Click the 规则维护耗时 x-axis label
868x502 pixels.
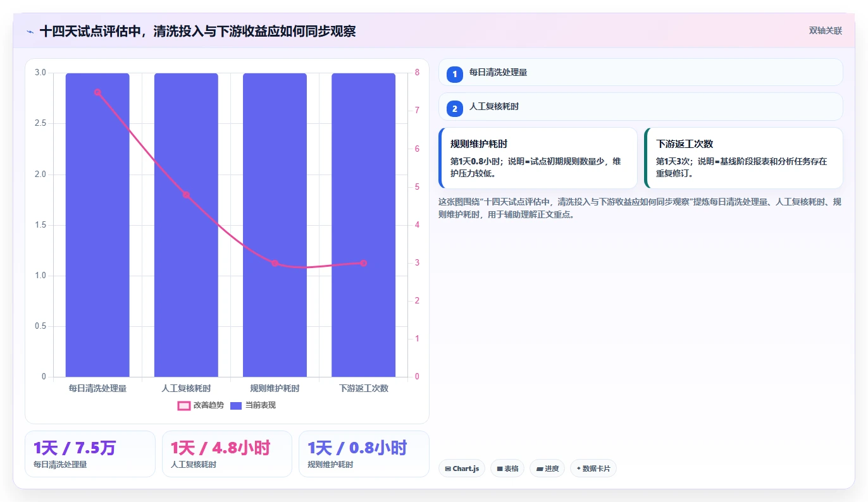(x=275, y=388)
